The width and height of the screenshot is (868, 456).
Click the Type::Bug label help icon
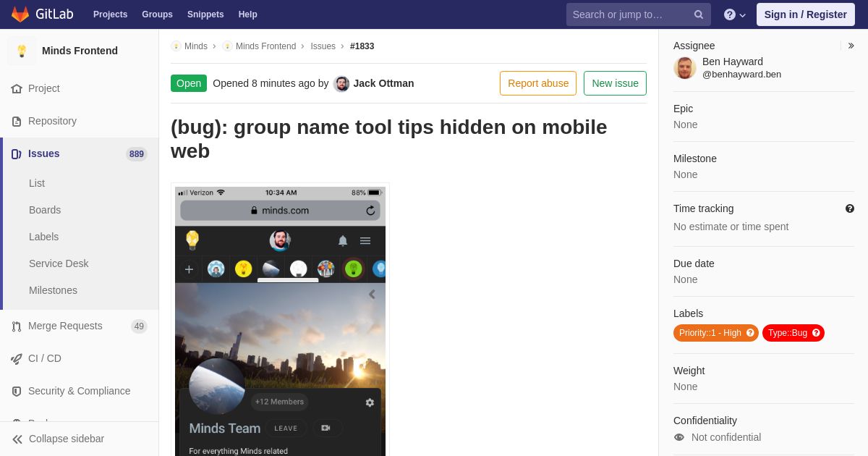pos(816,333)
